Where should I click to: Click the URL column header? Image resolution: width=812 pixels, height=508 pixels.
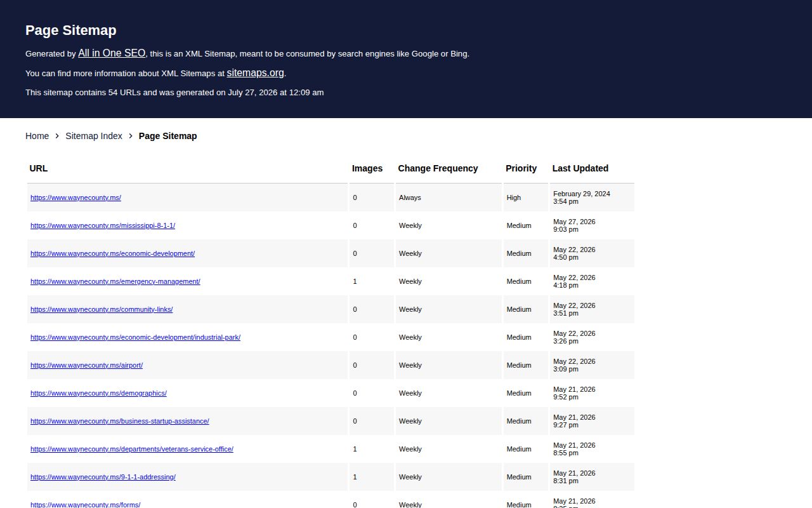pos(187,168)
